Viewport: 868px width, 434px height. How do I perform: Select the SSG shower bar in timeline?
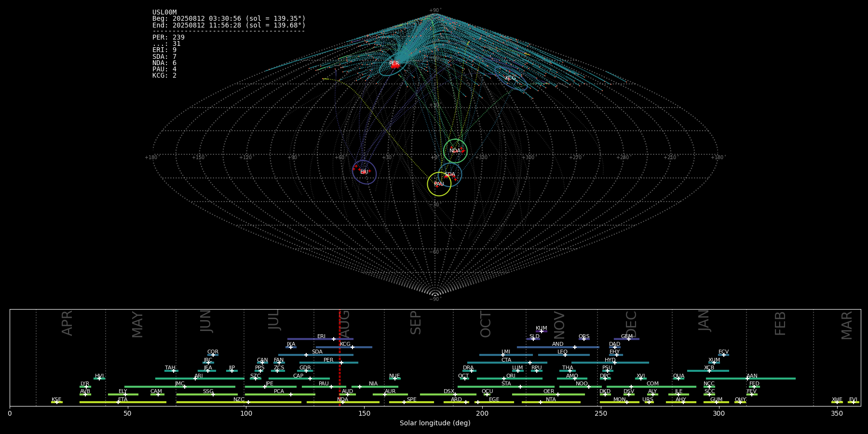[207, 394]
